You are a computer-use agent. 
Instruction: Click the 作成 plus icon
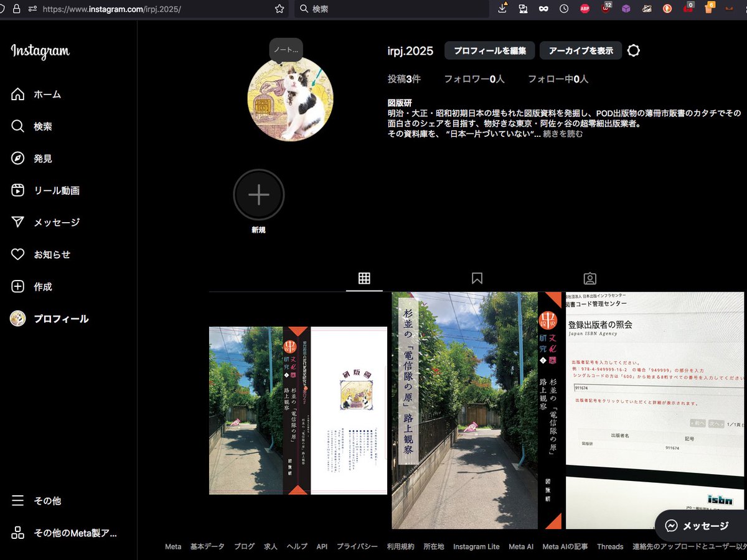(18, 287)
